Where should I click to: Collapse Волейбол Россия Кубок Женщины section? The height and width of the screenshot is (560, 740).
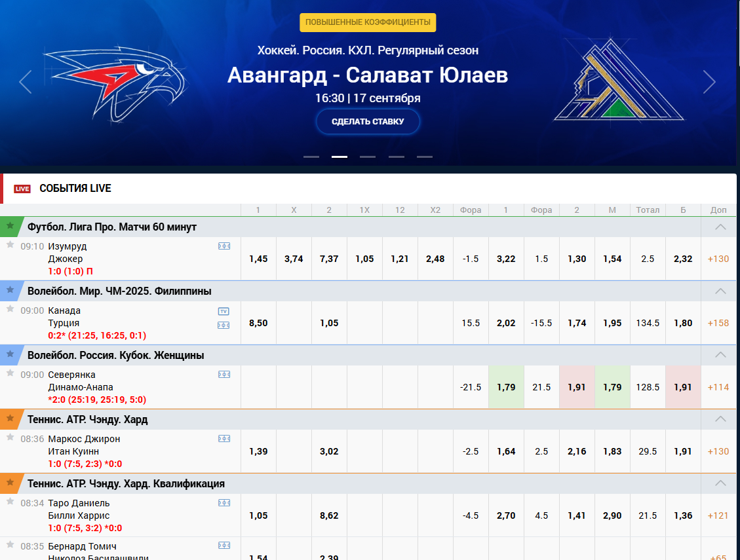(x=720, y=355)
